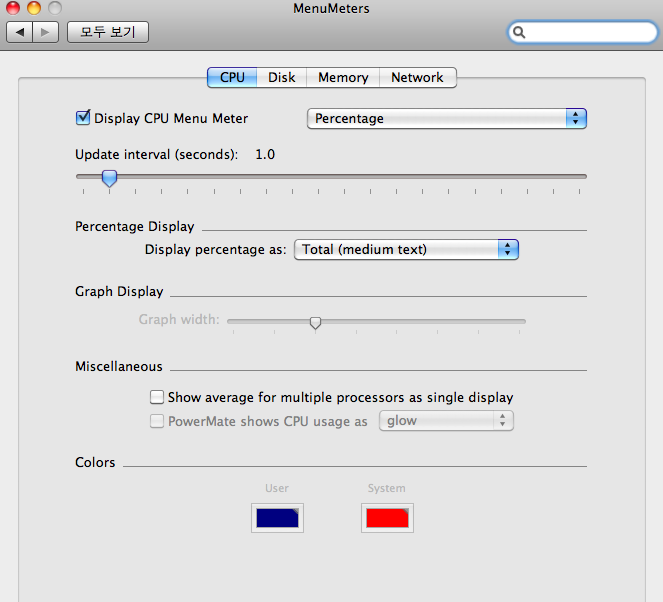Screen dimensions: 663x602
Task: Open the Percentage display mode dropdown
Action: point(447,118)
